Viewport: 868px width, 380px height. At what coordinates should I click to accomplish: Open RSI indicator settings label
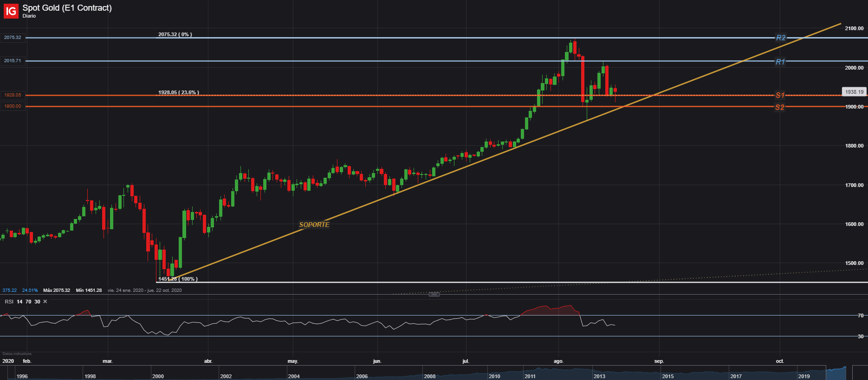pyautogui.click(x=9, y=302)
